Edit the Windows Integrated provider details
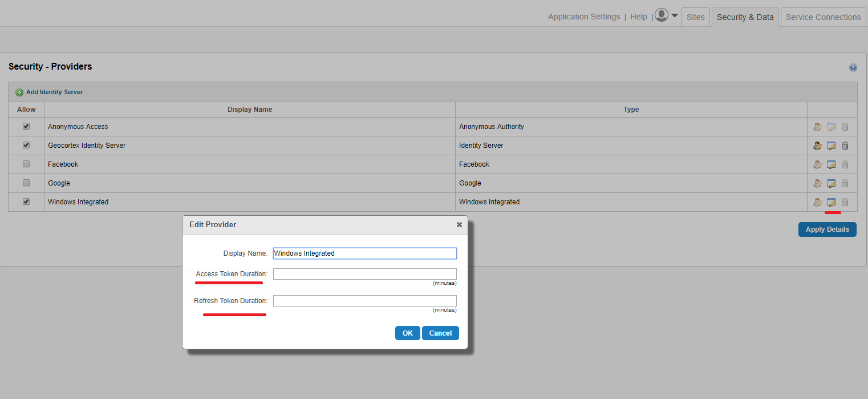 tap(832, 202)
